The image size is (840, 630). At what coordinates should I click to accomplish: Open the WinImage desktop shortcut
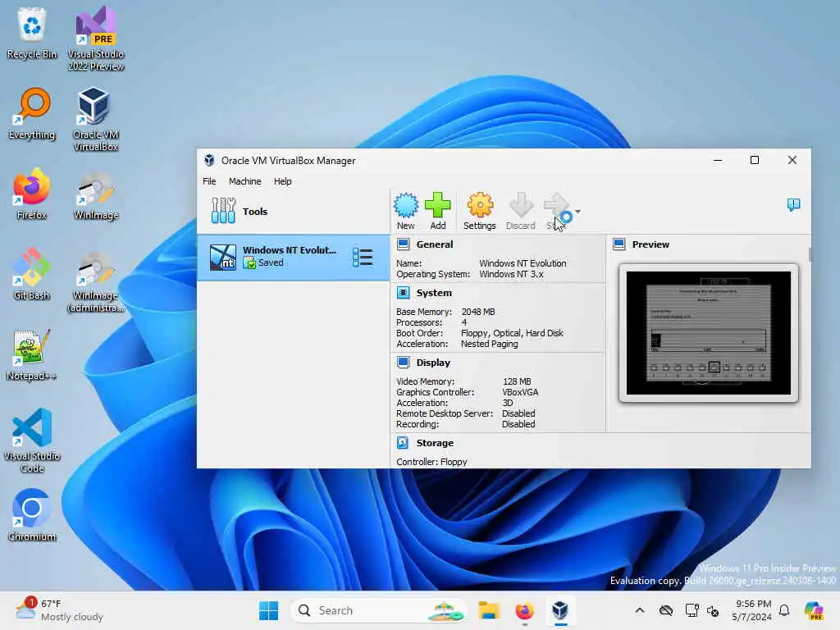(96, 195)
